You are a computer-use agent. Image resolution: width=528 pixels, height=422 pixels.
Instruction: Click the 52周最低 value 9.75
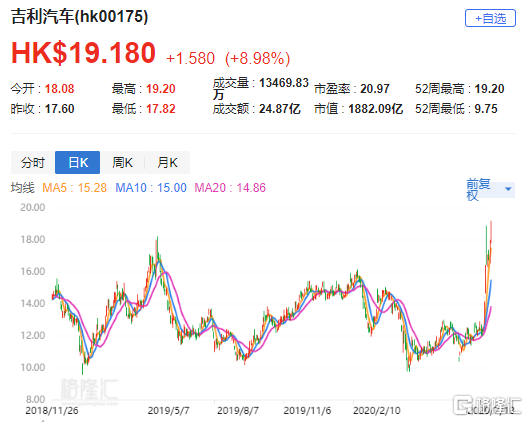pyautogui.click(x=486, y=109)
